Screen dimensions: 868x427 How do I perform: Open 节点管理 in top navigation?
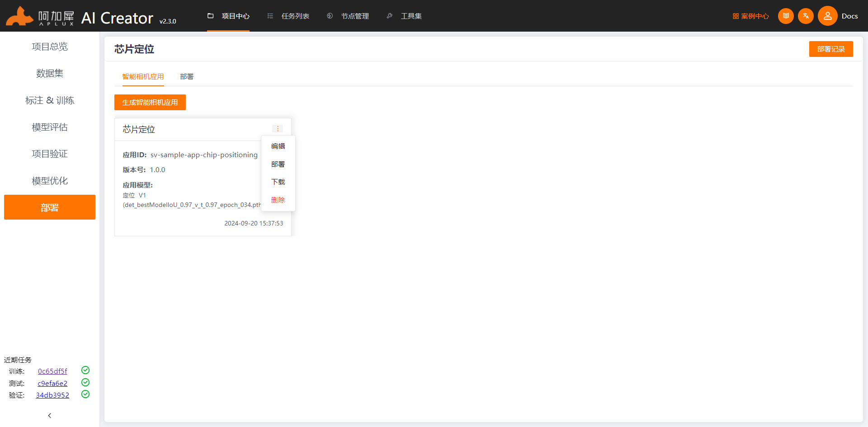click(355, 16)
